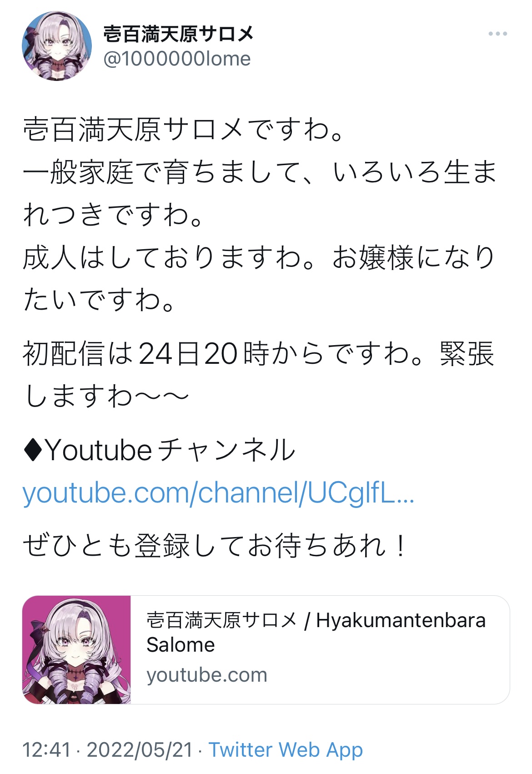Click the card title with Hyakumantenbara

click(x=316, y=633)
